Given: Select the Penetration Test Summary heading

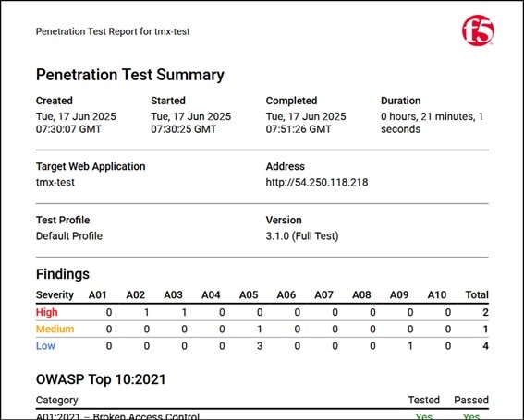Looking at the screenshot, I should coord(130,75).
